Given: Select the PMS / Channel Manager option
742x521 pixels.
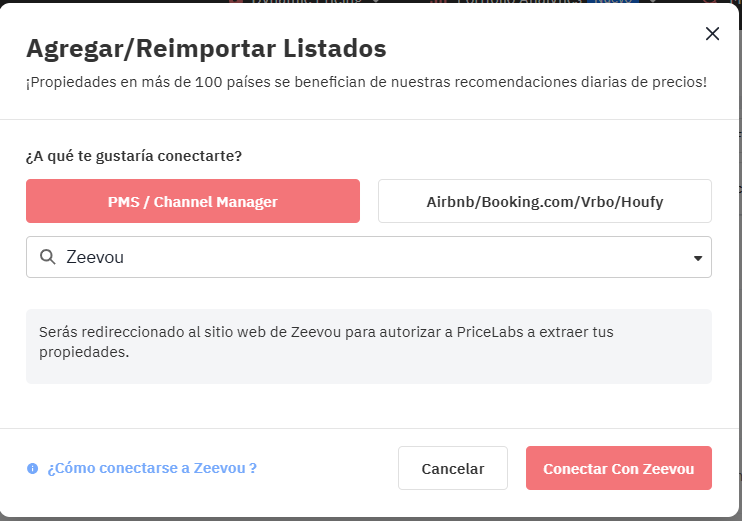Looking at the screenshot, I should tap(192, 201).
